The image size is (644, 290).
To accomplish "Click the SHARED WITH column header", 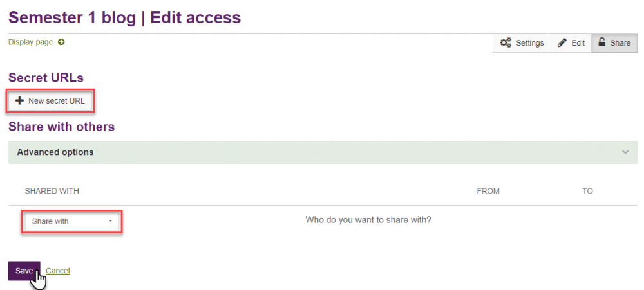I will pos(52,191).
